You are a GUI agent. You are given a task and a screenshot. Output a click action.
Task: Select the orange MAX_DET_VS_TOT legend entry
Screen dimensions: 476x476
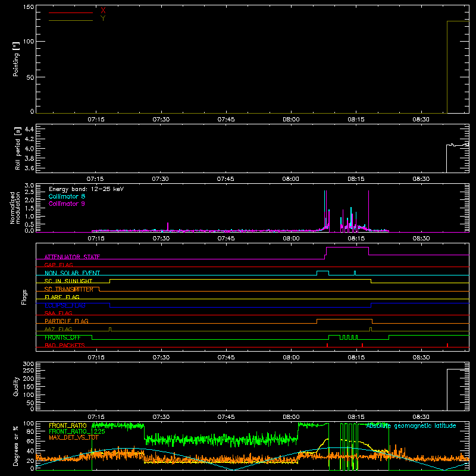(73, 437)
